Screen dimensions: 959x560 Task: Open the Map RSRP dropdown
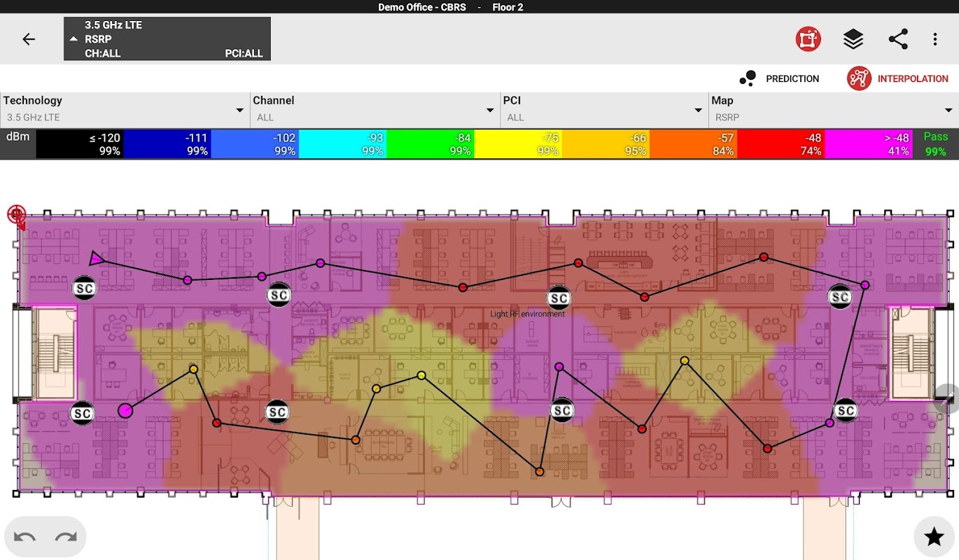click(833, 110)
